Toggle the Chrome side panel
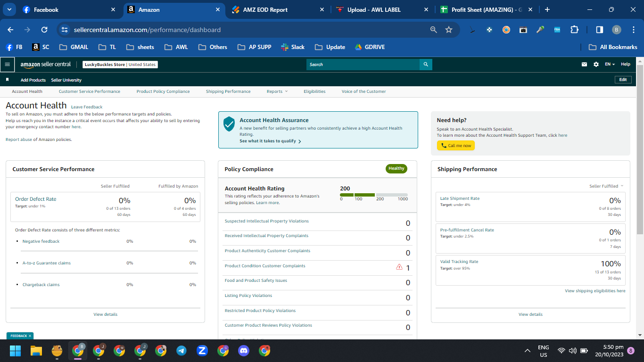The height and width of the screenshot is (362, 644). coord(600,30)
